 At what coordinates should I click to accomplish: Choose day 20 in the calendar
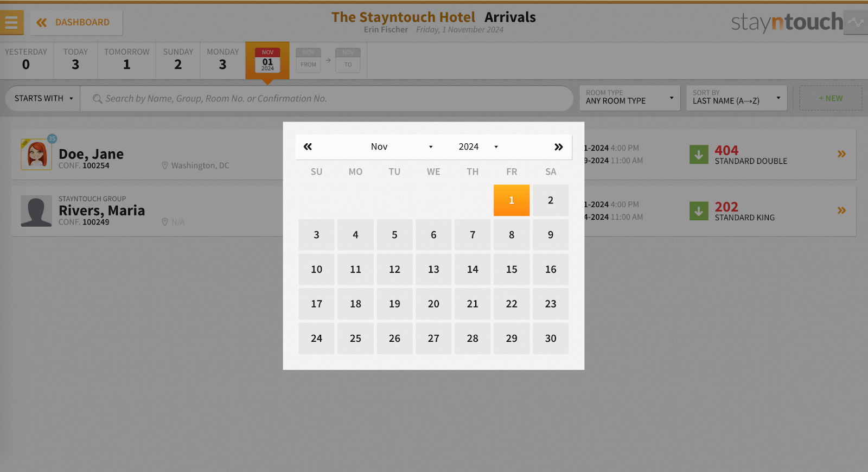(433, 304)
